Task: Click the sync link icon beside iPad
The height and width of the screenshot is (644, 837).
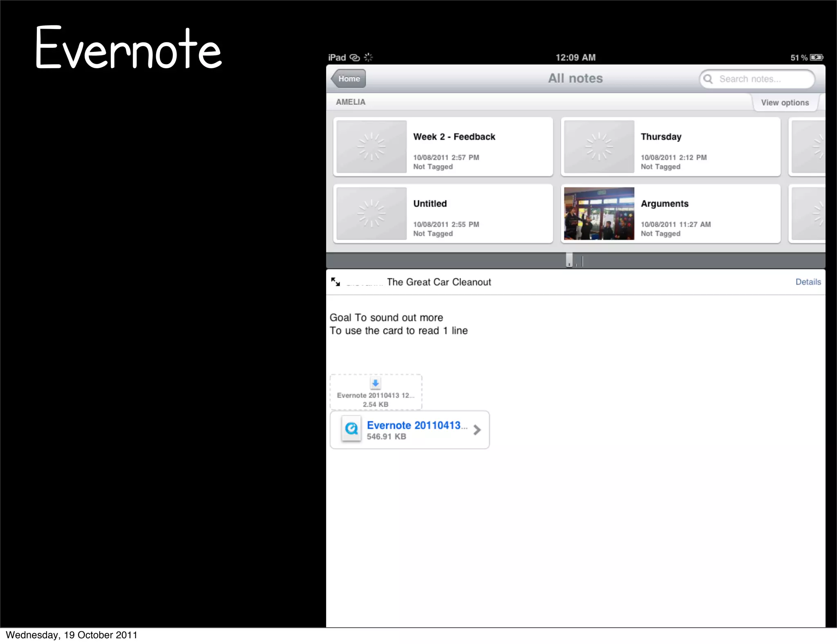Action: pos(355,58)
